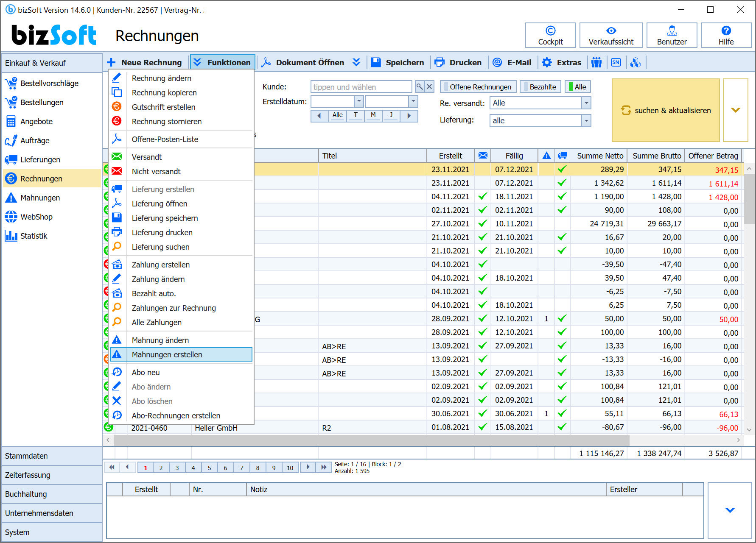The height and width of the screenshot is (543, 756).
Task: Click the magnifier icon next to Kunde field
Action: tap(419, 86)
